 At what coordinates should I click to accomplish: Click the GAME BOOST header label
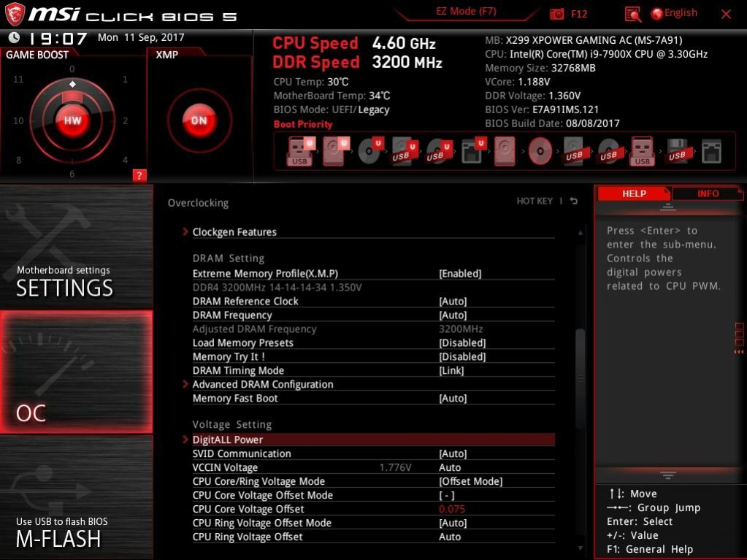37,55
